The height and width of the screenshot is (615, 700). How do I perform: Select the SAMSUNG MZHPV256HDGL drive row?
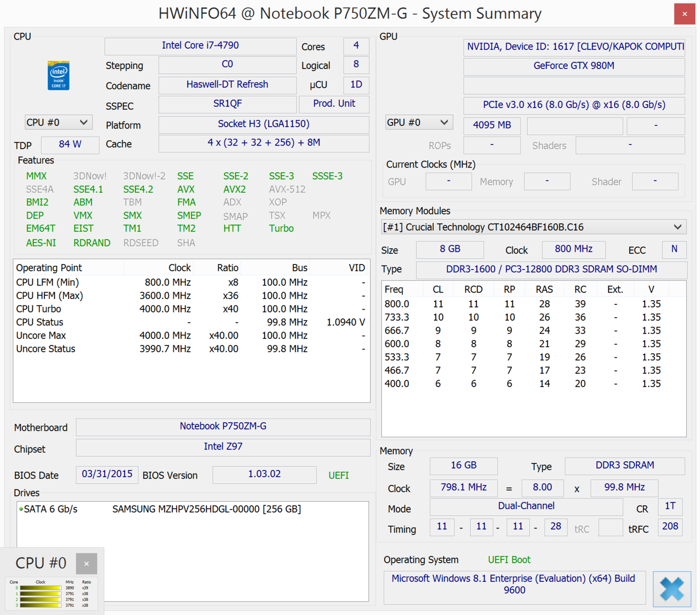point(192,509)
